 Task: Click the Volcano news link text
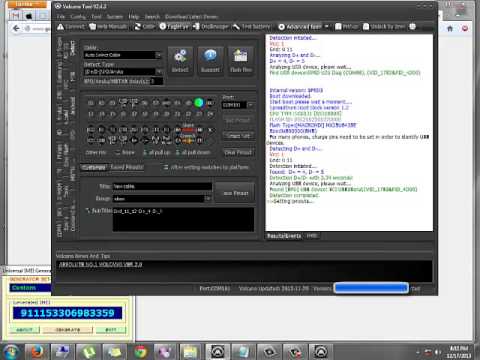(x=100, y=264)
